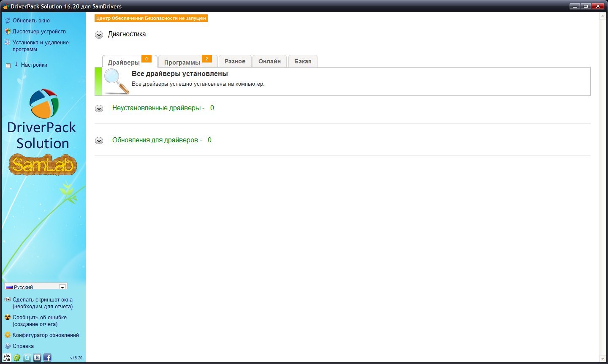
Task: Open the Онлайн tab
Action: (269, 61)
